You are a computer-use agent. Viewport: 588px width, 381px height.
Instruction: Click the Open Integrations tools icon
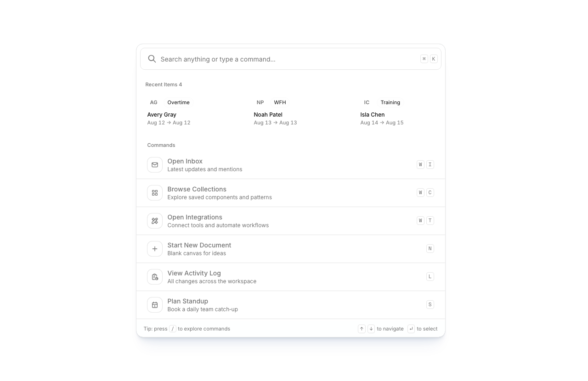155,221
